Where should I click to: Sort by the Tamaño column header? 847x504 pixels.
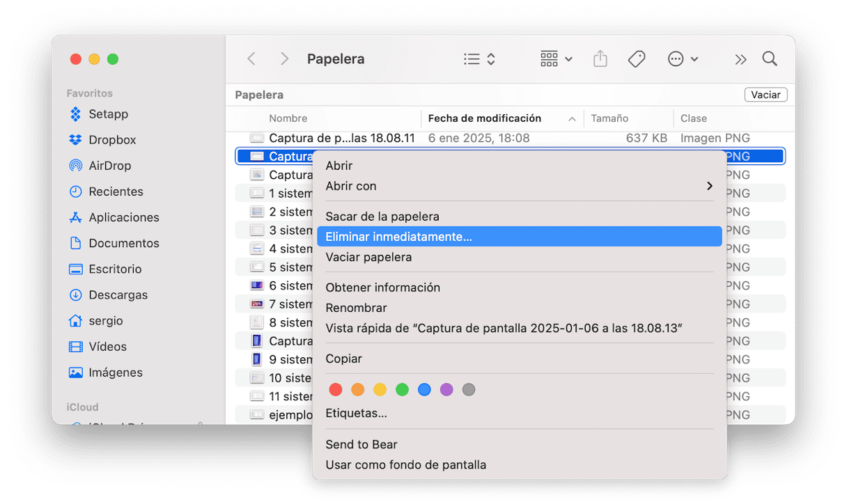tap(609, 118)
